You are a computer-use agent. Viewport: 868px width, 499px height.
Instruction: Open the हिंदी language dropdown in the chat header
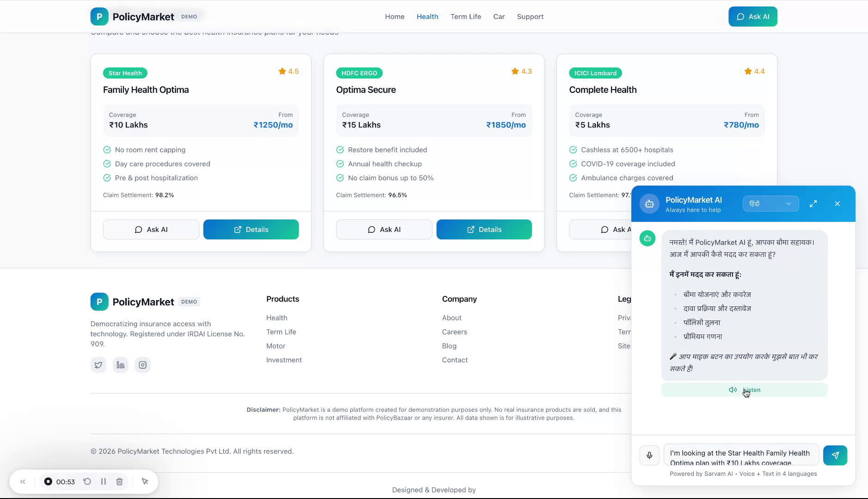coord(770,203)
